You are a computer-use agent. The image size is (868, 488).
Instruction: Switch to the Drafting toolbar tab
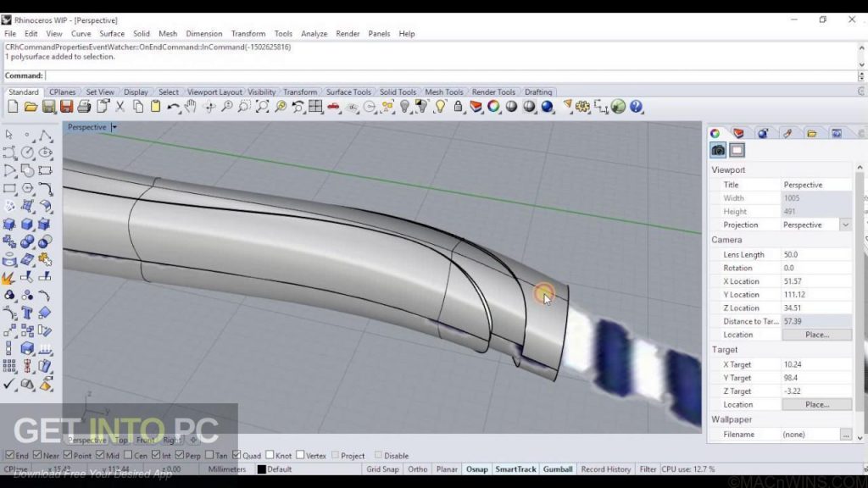[x=538, y=91]
